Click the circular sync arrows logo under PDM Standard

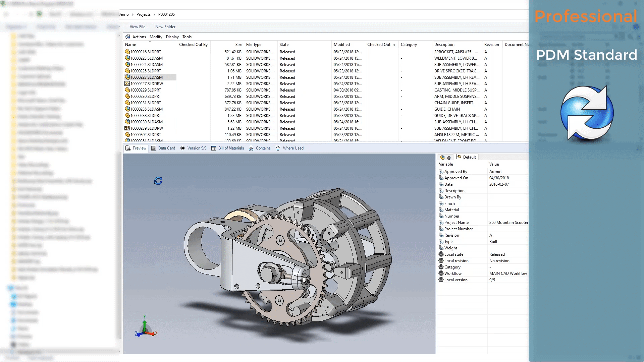[587, 113]
